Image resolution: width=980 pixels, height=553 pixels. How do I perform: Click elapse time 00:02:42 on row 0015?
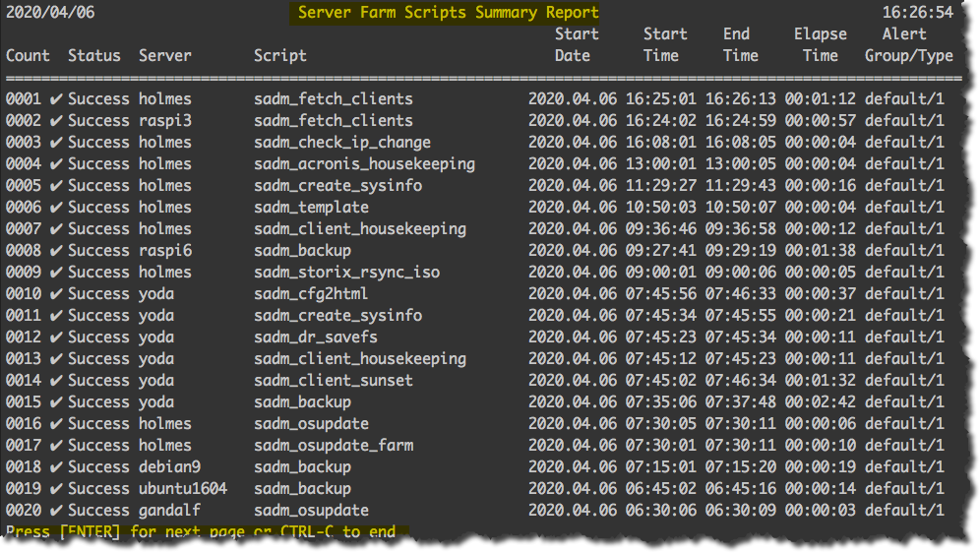(820, 402)
